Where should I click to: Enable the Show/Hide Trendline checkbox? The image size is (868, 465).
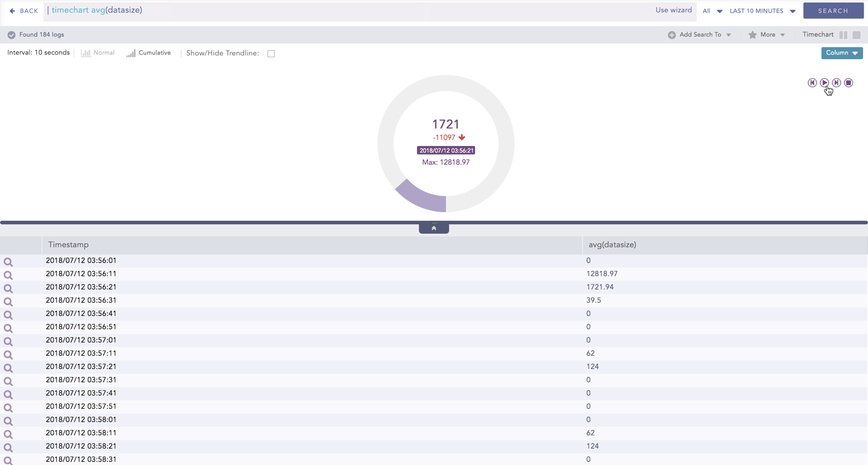(x=271, y=54)
